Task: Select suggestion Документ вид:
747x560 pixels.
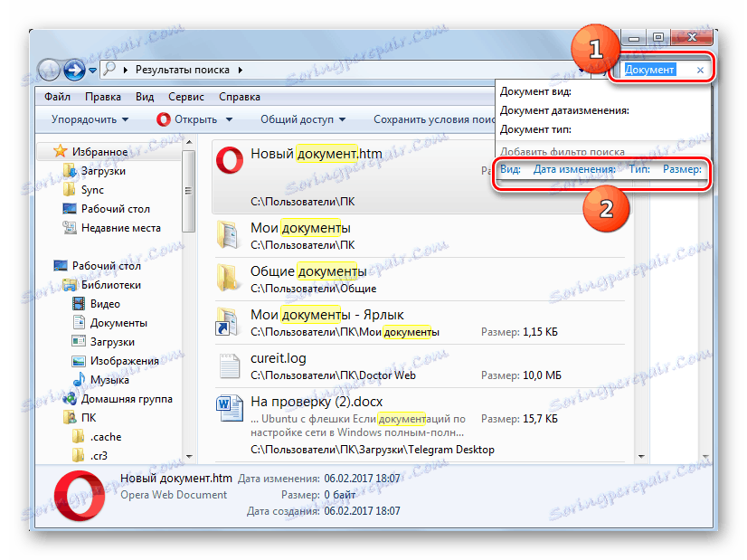Action: point(535,91)
